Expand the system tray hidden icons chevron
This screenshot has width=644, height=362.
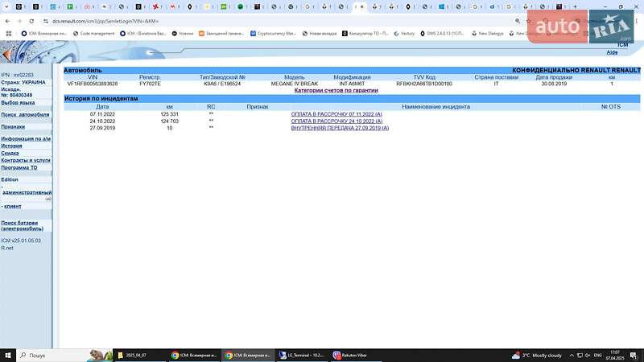click(572, 355)
